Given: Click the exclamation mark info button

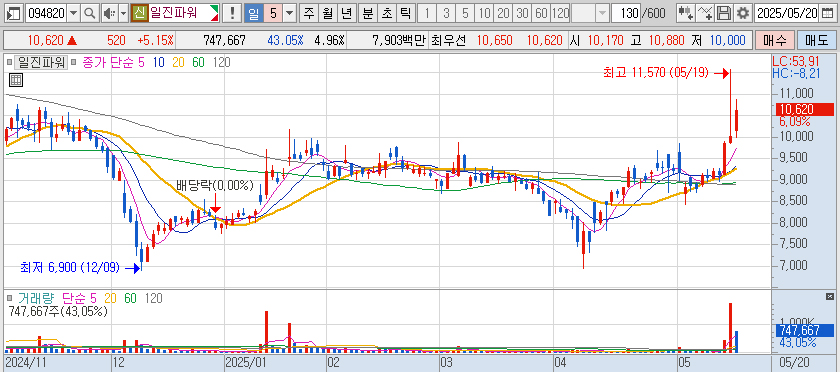Looking at the screenshot, I should click(231, 13).
